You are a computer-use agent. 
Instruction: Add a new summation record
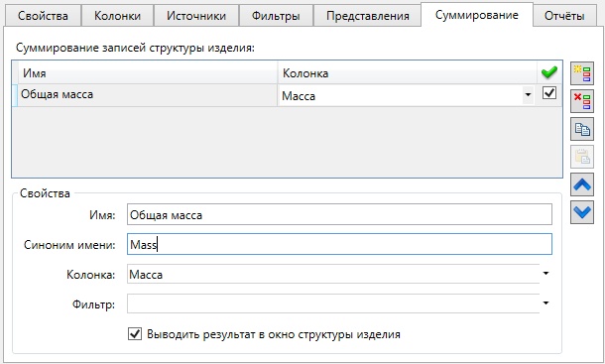point(582,73)
